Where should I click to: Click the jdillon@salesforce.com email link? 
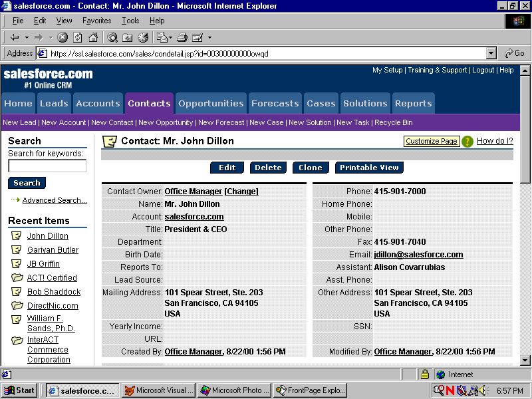(x=418, y=255)
